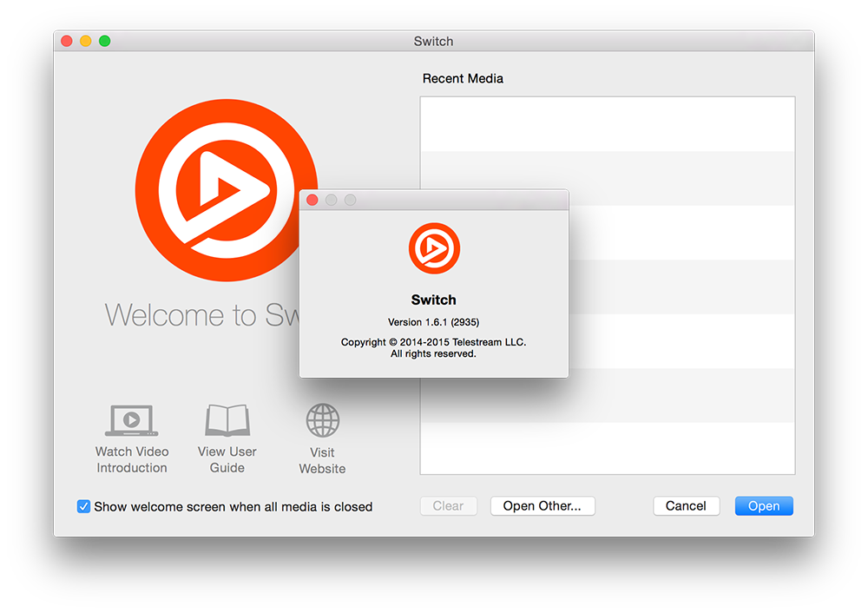This screenshot has height=613, width=868.
Task: Click the Recent Media heading
Action: [463, 79]
